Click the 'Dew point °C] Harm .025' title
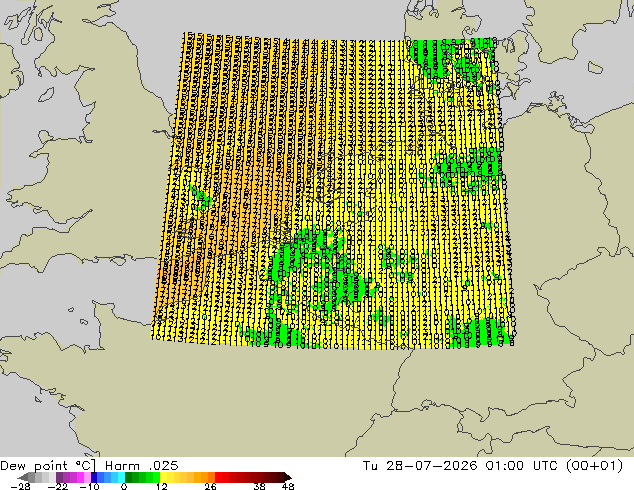Screen dimensions: 634x490 coord(89,466)
